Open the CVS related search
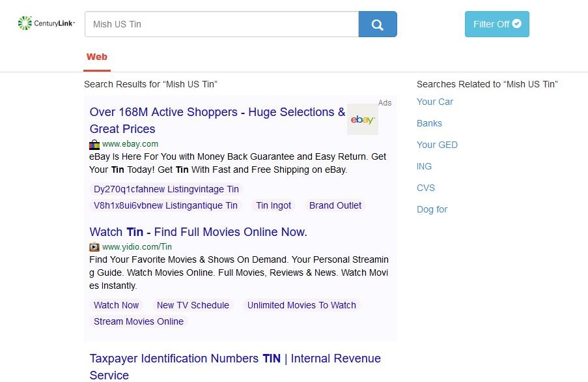Image resolution: width=588 pixels, height=382 pixels. point(426,188)
